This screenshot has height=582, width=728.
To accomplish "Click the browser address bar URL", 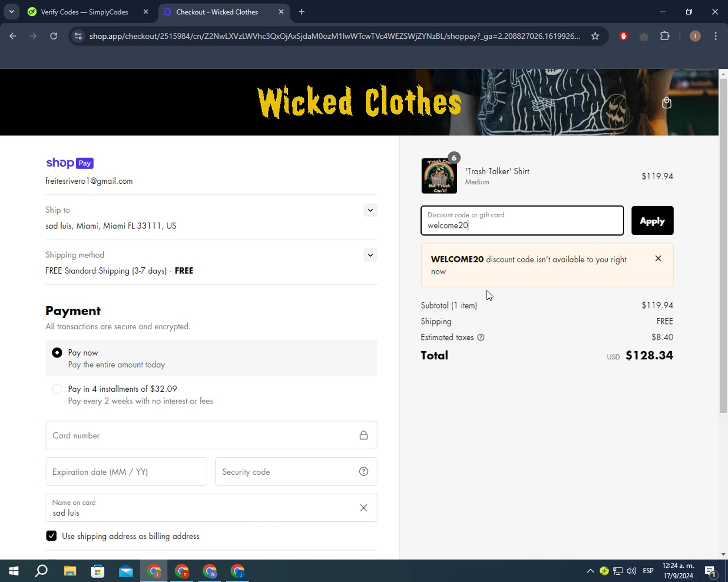I will pos(334,36).
